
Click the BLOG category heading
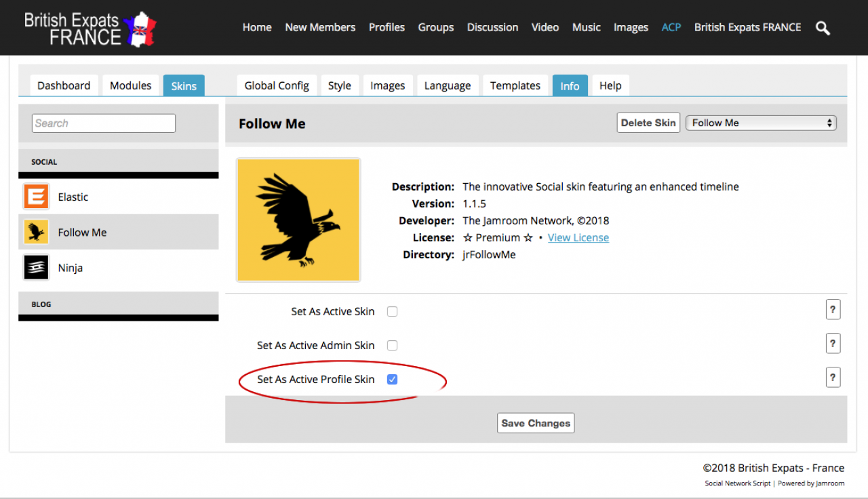tap(41, 304)
